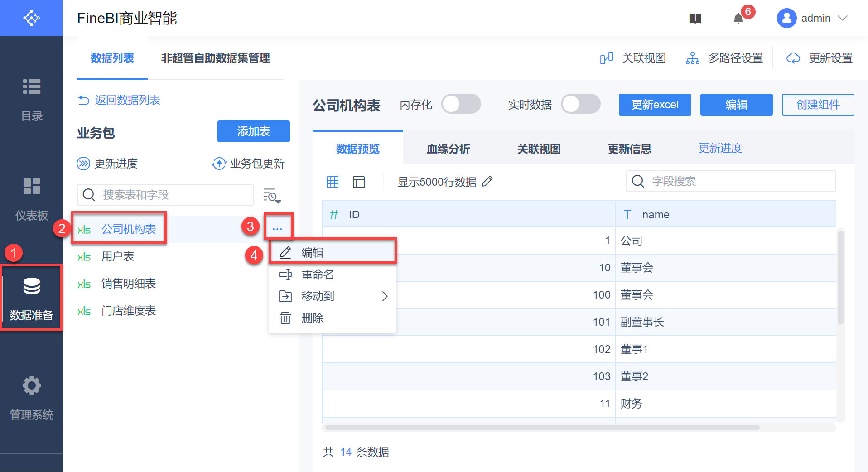Click the 添加表 button
Image resolution: width=868 pixels, height=472 pixels.
click(x=253, y=131)
